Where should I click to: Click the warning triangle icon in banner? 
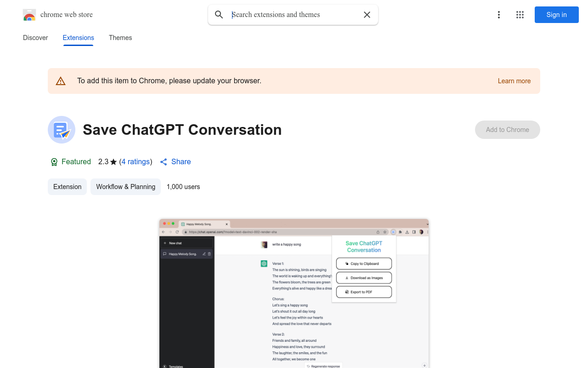[61, 81]
